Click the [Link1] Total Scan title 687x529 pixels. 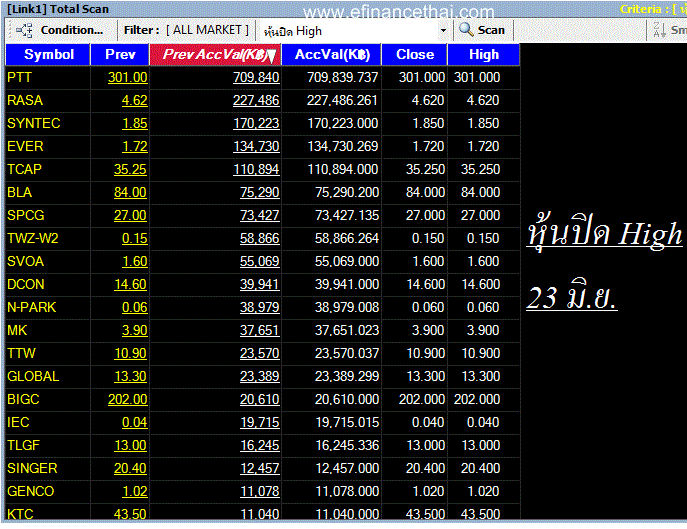click(58, 9)
